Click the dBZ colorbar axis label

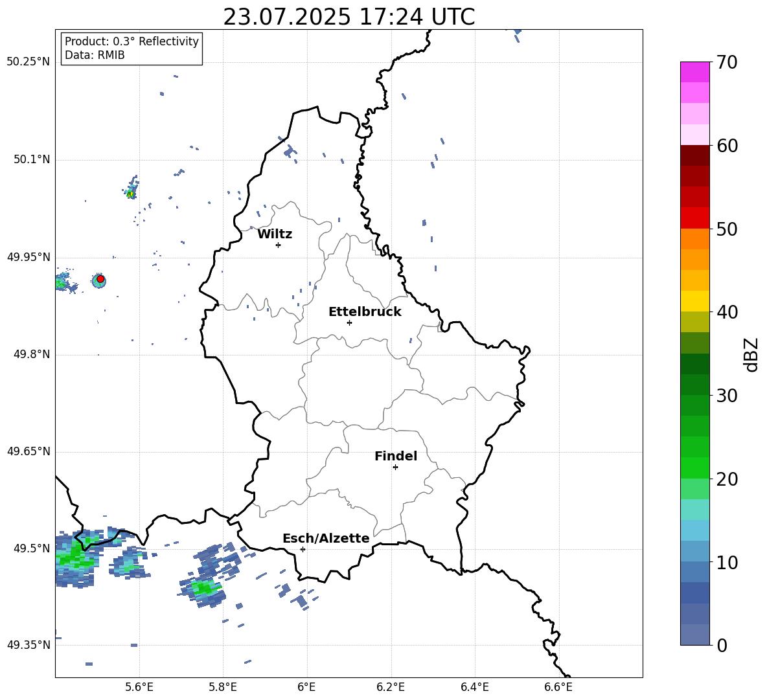[752, 354]
